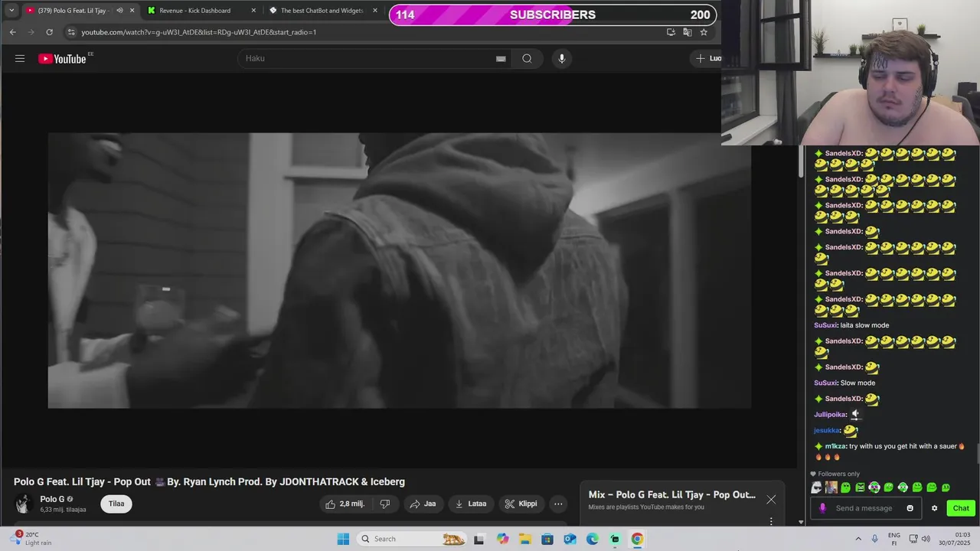The height and width of the screenshot is (551, 980).
Task: Click the jesukka username in chat
Action: (827, 430)
